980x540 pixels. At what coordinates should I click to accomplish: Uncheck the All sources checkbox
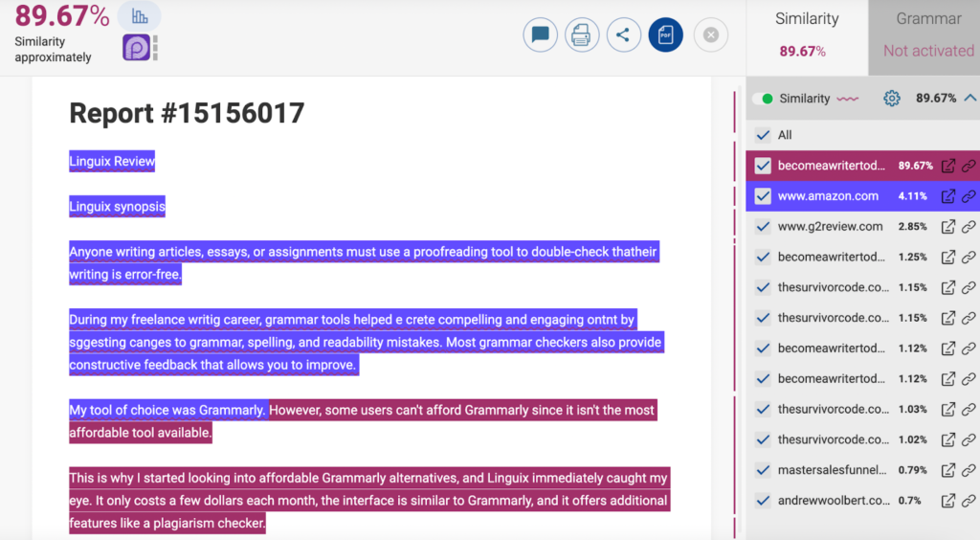click(x=763, y=135)
